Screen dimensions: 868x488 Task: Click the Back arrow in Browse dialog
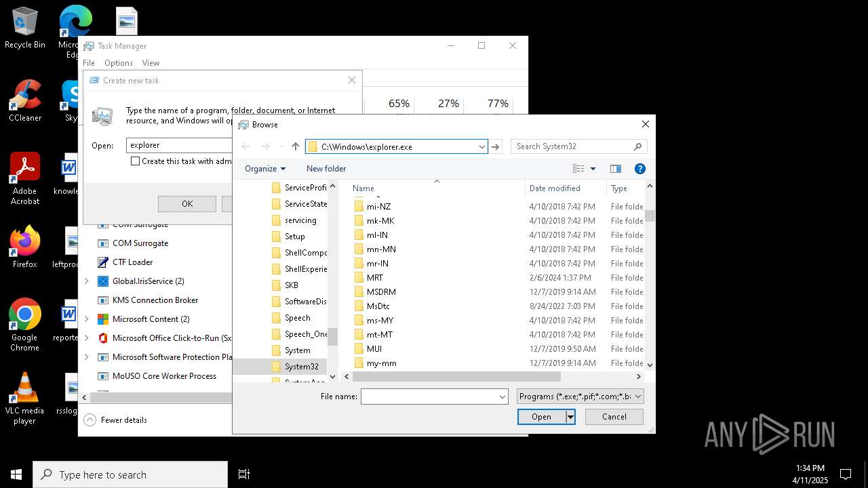coord(245,146)
